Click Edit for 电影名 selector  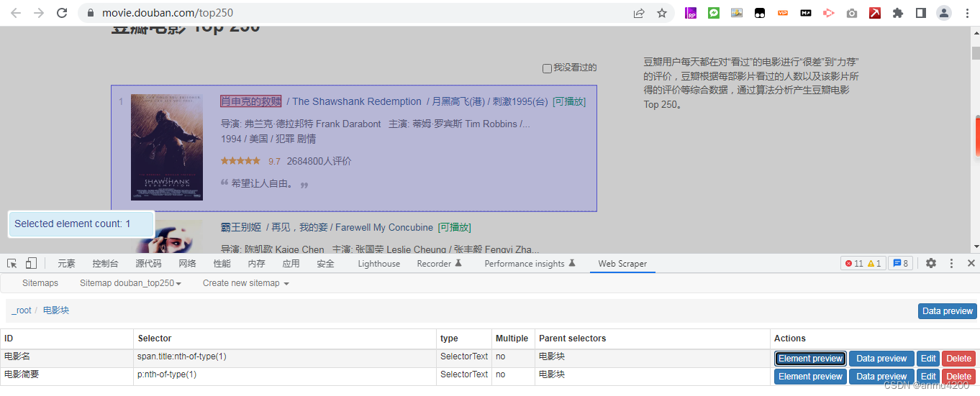928,359
